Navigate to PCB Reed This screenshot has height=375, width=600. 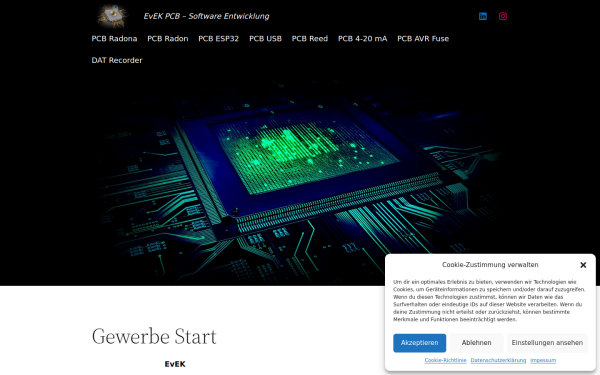[x=310, y=39]
